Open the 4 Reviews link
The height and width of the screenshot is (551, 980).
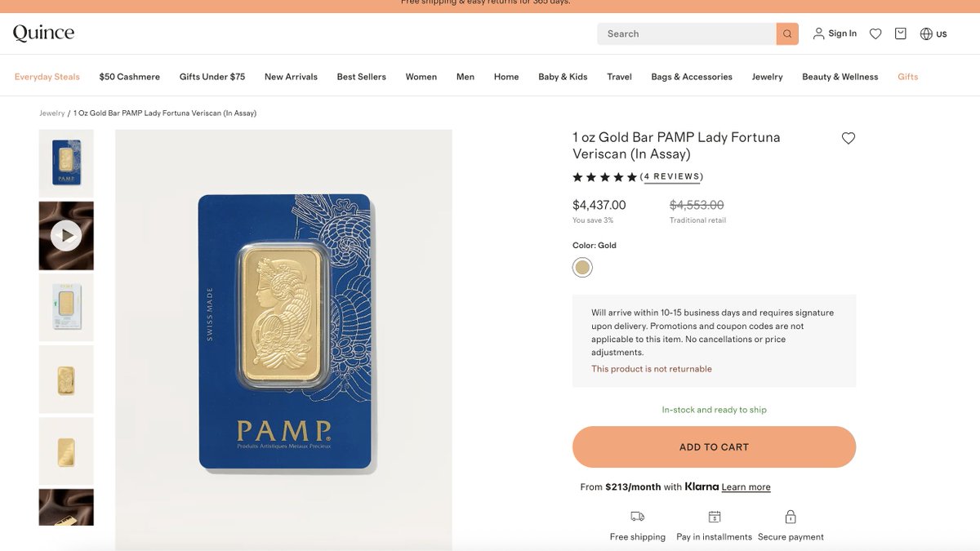coord(672,176)
